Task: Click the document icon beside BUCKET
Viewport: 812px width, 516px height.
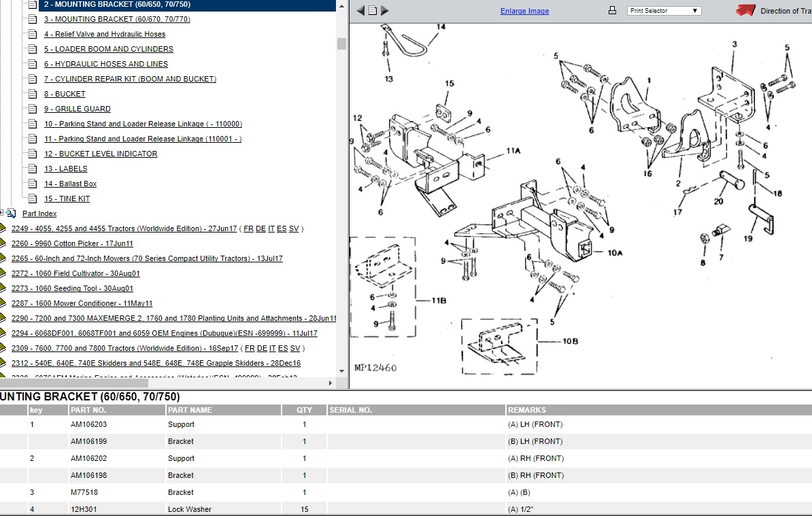Action: coord(33,94)
